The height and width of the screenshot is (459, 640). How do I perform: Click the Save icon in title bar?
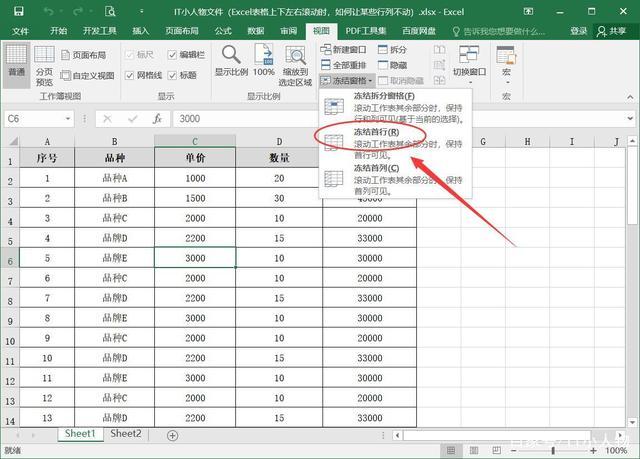[x=18, y=11]
